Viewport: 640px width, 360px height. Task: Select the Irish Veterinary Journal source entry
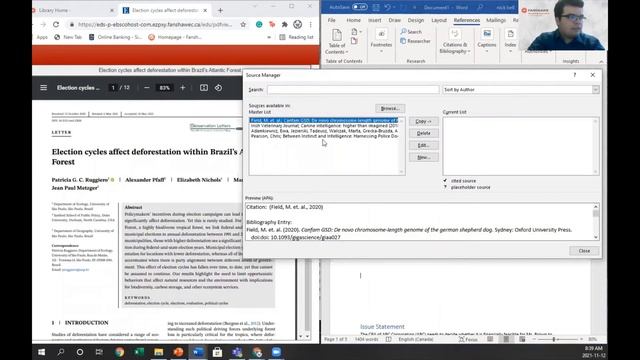click(x=324, y=126)
